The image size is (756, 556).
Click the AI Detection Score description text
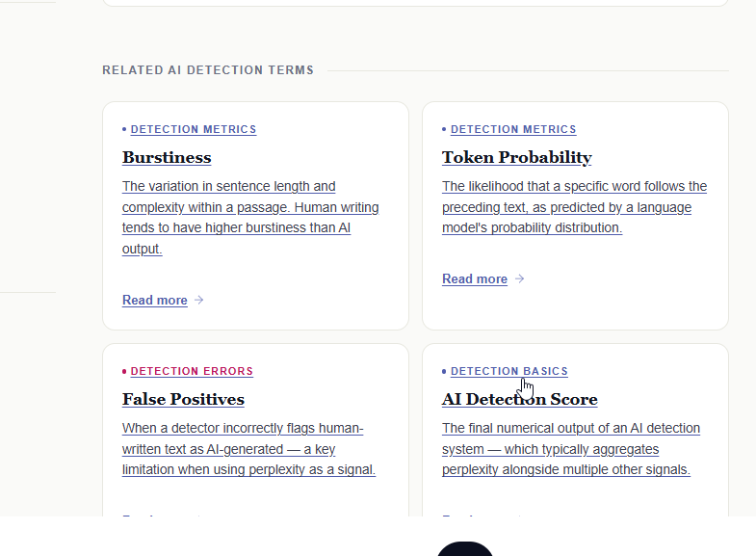570,449
